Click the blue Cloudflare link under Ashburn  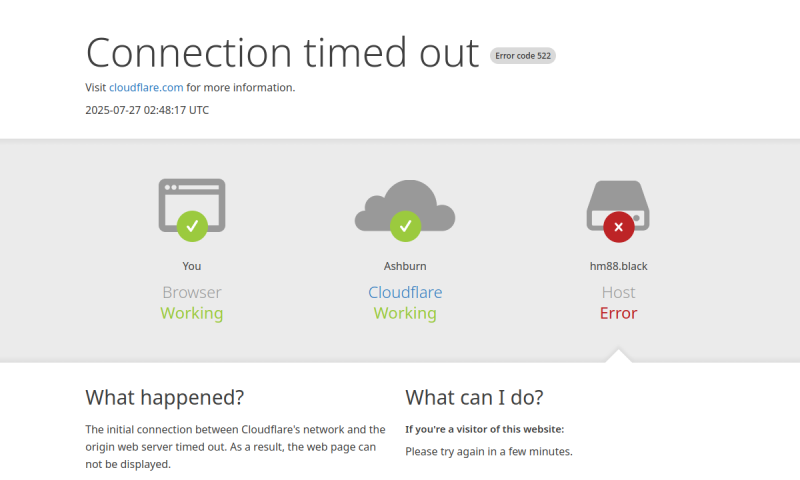(405, 292)
